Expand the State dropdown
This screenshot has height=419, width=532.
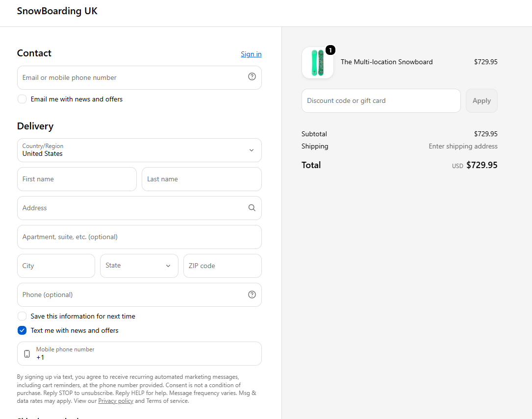[139, 266]
